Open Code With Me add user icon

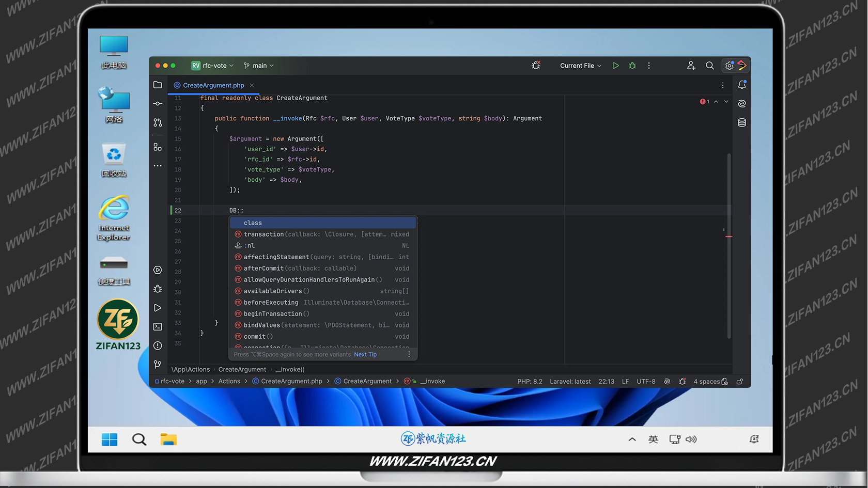tap(691, 66)
